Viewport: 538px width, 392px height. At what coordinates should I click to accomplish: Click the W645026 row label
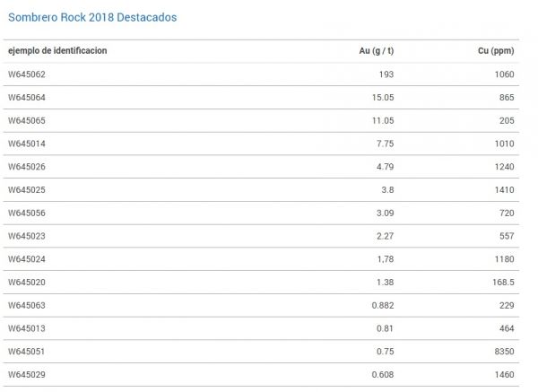[27, 167]
